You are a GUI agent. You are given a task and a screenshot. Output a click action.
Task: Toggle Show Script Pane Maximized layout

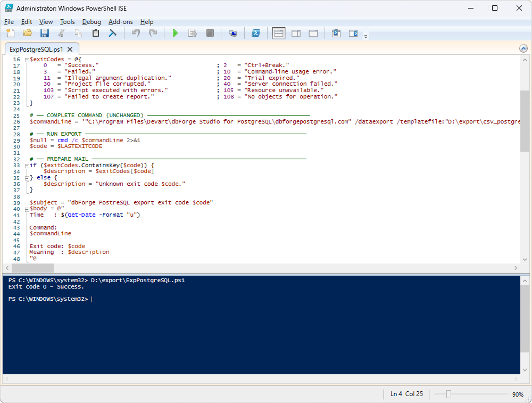(x=313, y=34)
